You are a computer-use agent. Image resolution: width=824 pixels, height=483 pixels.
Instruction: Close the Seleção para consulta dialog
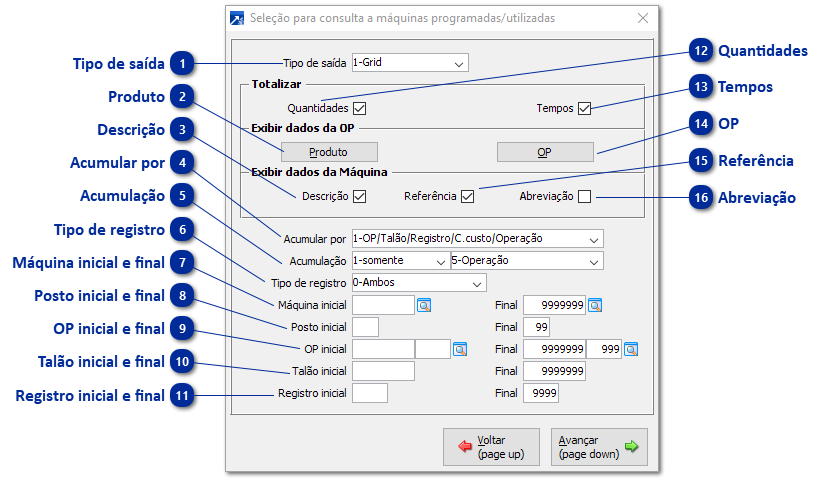[x=643, y=18]
